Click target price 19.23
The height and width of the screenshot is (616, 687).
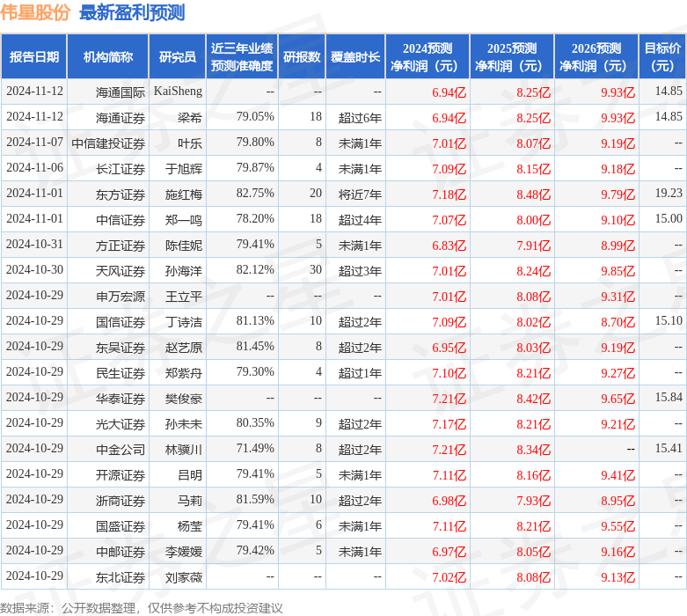coord(669,193)
